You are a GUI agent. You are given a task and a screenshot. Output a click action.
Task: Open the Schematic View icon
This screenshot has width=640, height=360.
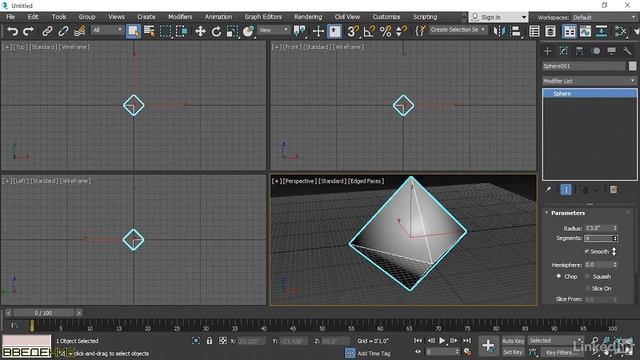(x=601, y=31)
